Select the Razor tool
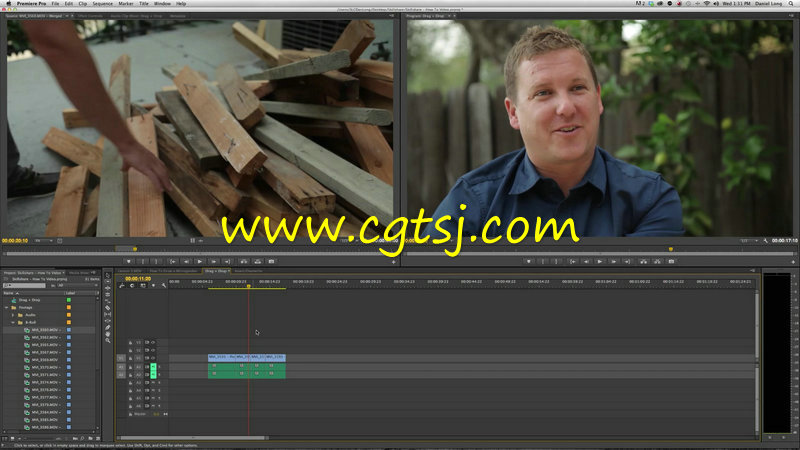The height and width of the screenshot is (450, 800). (x=108, y=308)
